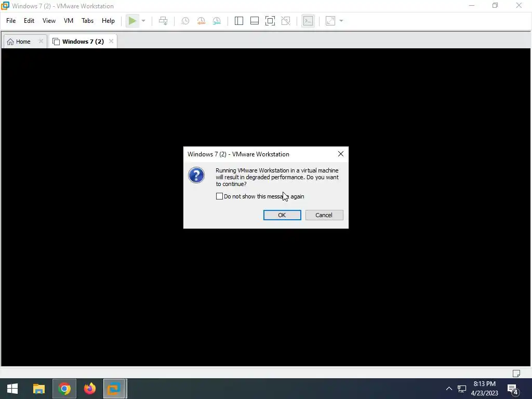Open File Explorer from the taskbar
The width and height of the screenshot is (532, 399).
(x=38, y=389)
